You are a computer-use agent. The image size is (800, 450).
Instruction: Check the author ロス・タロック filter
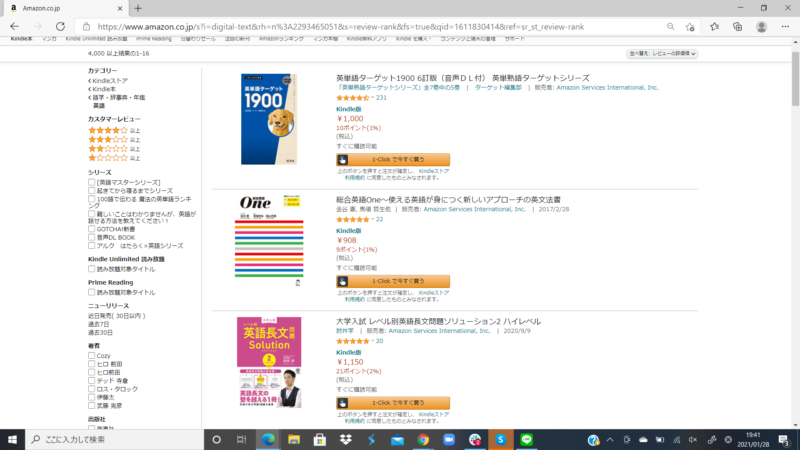[x=91, y=389]
